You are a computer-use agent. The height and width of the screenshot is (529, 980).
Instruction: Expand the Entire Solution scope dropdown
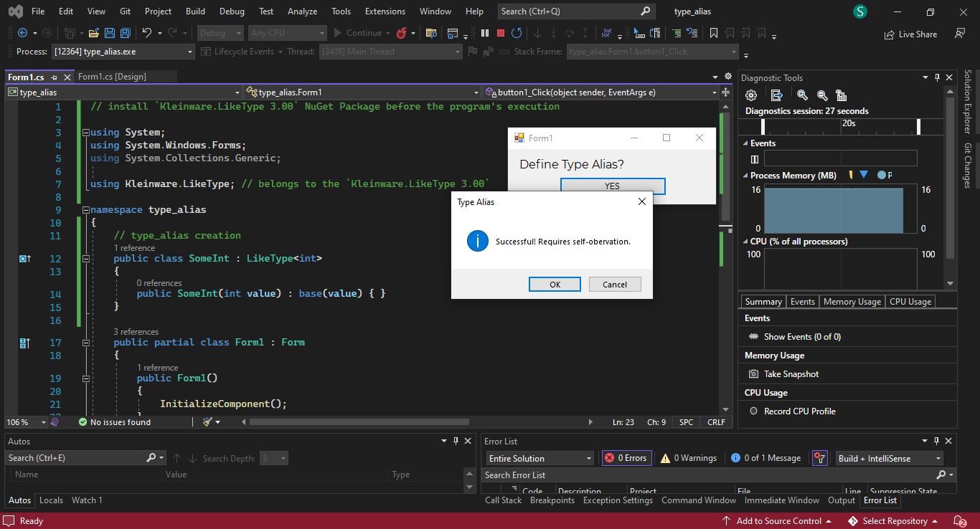(x=540, y=458)
